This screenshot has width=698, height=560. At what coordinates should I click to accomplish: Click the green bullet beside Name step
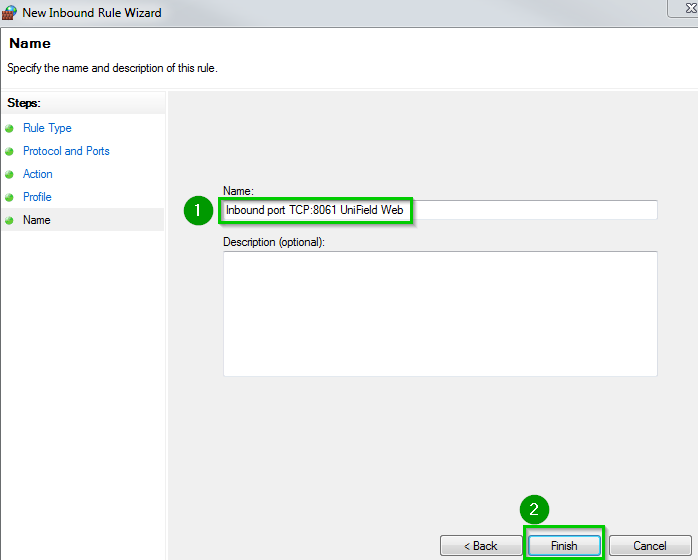click(x=10, y=221)
